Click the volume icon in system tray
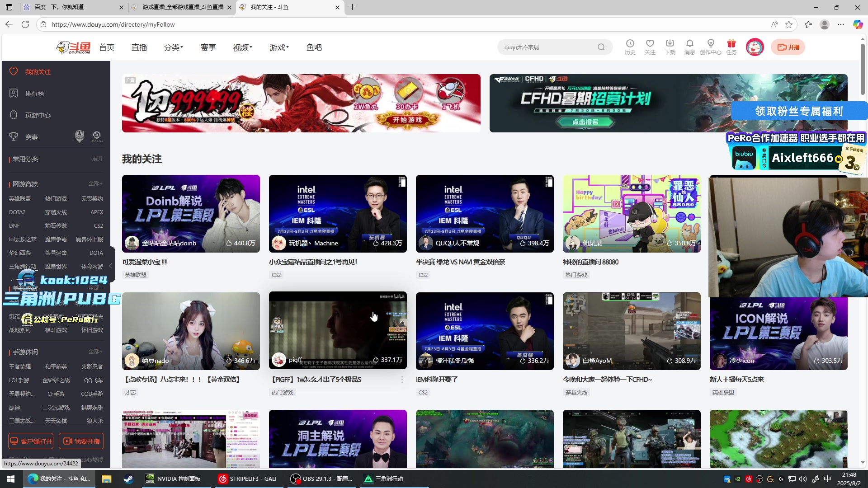This screenshot has height=488, width=868. (803, 479)
